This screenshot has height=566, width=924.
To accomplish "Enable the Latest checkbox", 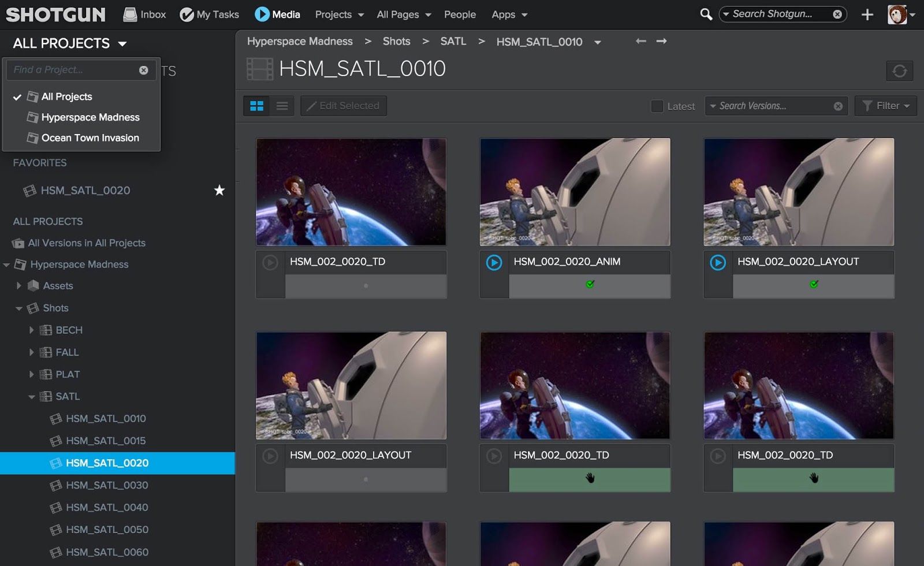I will (657, 106).
